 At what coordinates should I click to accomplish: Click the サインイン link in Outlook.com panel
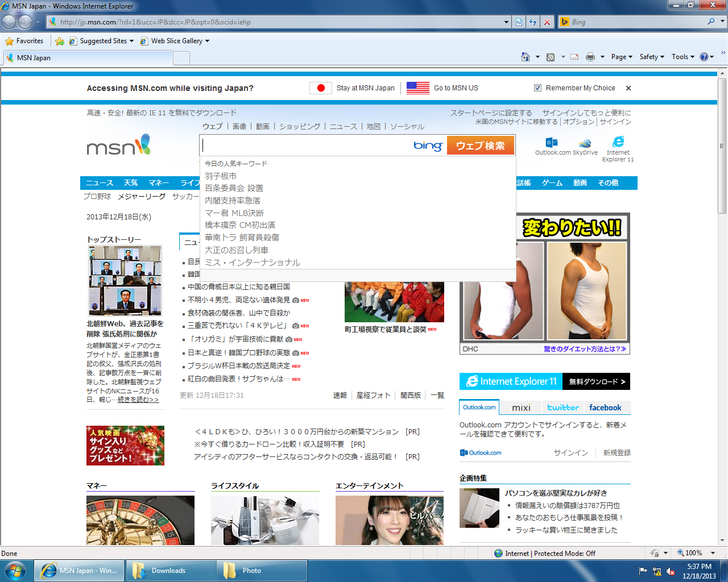571,453
